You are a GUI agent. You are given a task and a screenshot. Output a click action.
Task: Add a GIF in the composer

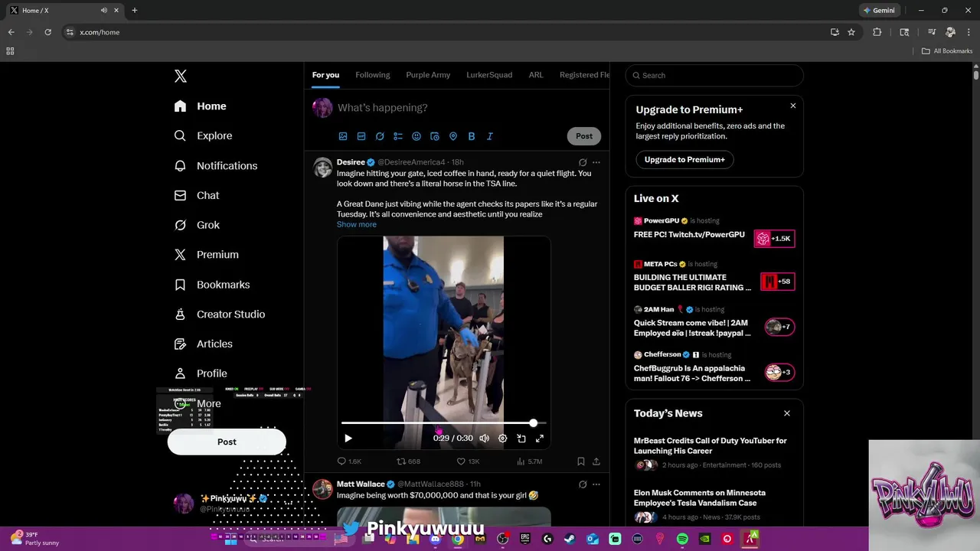pos(361,136)
